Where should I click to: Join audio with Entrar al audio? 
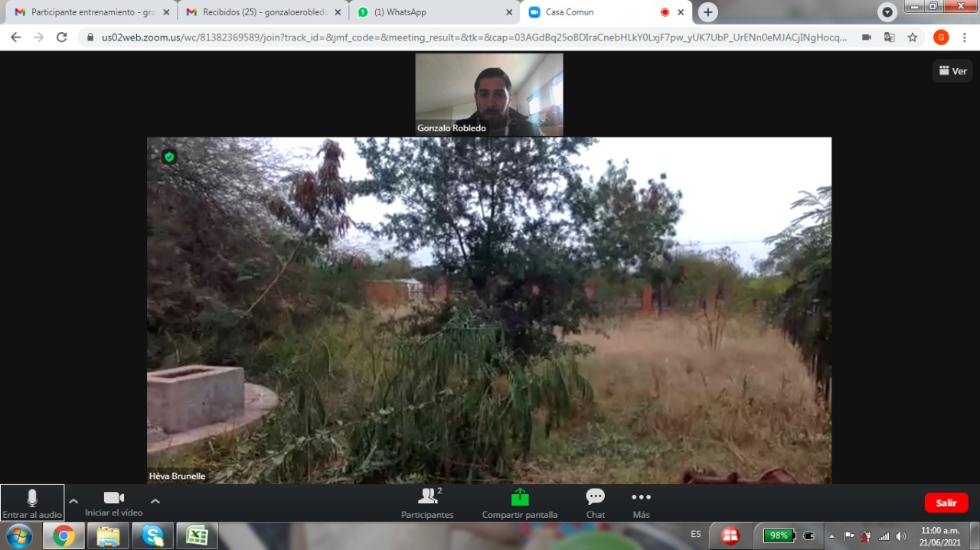32,503
